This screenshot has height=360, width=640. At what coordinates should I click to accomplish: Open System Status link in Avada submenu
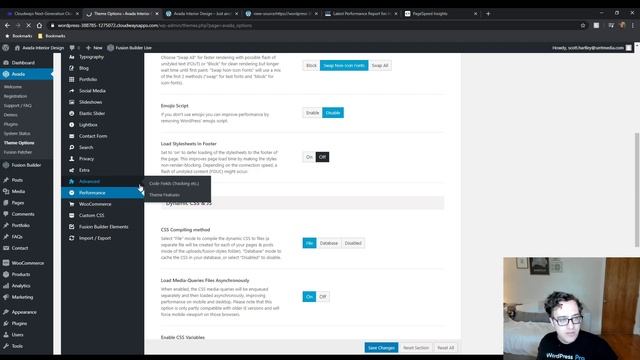(x=17, y=133)
